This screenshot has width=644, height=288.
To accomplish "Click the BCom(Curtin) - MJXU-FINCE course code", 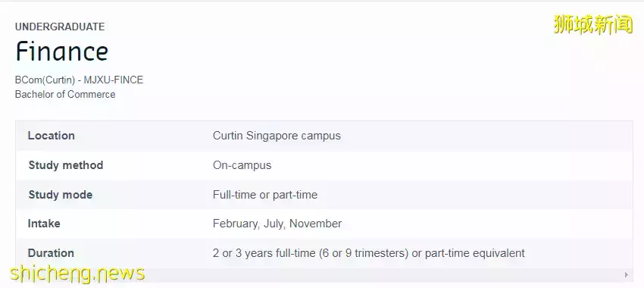I will click(80, 80).
